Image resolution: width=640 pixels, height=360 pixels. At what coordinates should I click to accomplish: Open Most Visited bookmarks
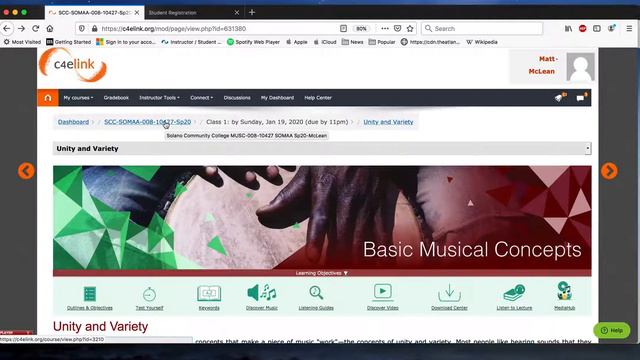(22, 42)
